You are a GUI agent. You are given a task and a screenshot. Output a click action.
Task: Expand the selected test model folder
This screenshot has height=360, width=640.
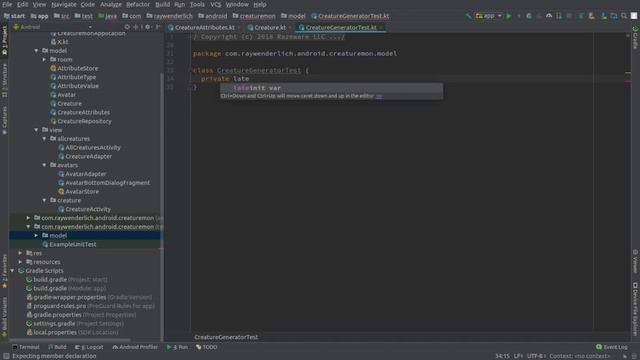coord(36,236)
